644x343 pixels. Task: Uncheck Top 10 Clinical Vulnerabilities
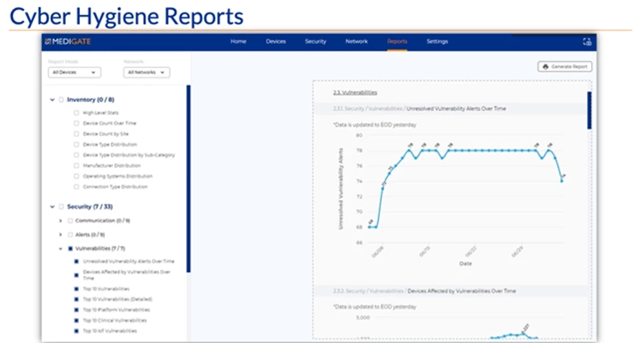[76, 320]
